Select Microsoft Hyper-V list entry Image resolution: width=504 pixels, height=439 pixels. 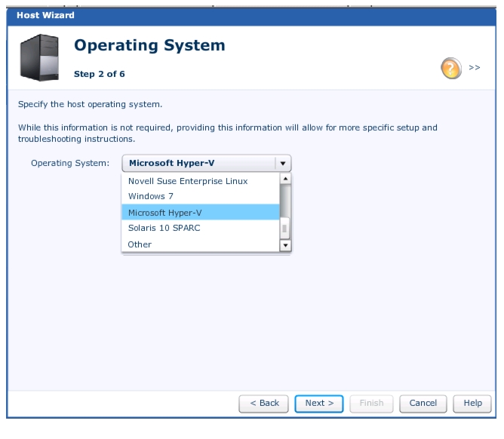pos(200,213)
